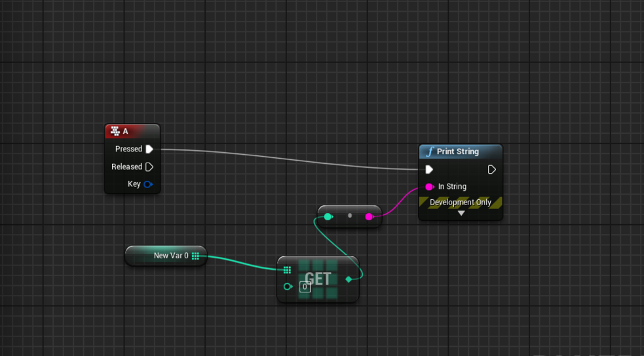
Task: Click the pink In String input pin
Action: 430,187
